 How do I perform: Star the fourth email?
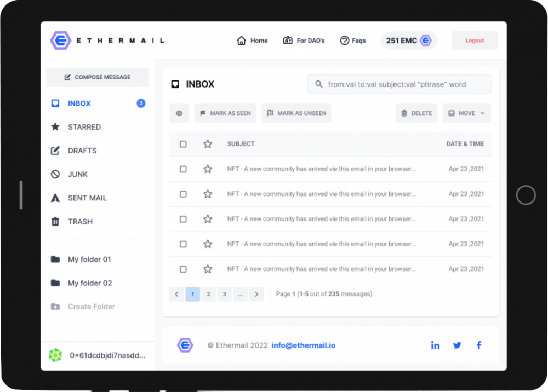click(208, 244)
